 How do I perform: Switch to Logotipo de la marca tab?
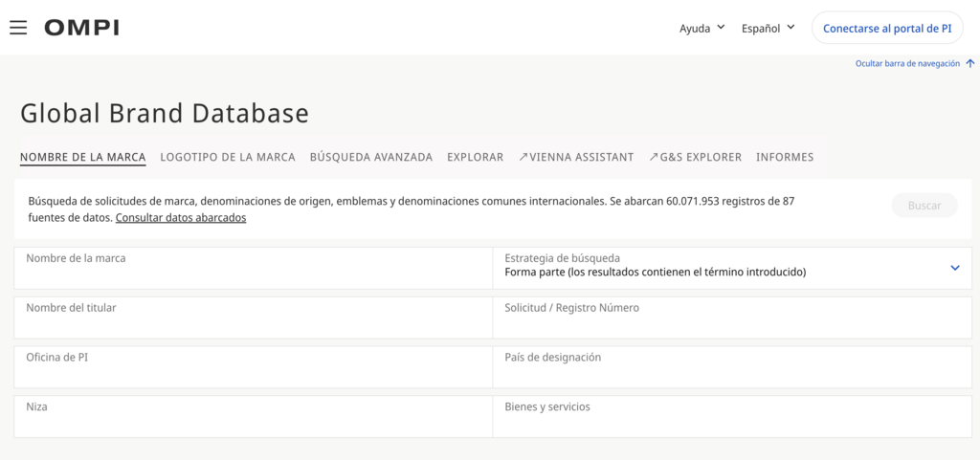click(228, 157)
